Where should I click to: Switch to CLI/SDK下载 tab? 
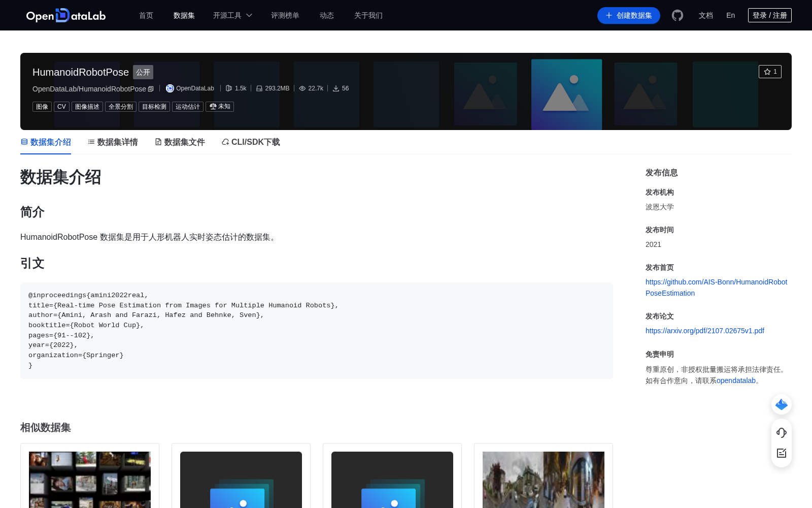pos(251,142)
